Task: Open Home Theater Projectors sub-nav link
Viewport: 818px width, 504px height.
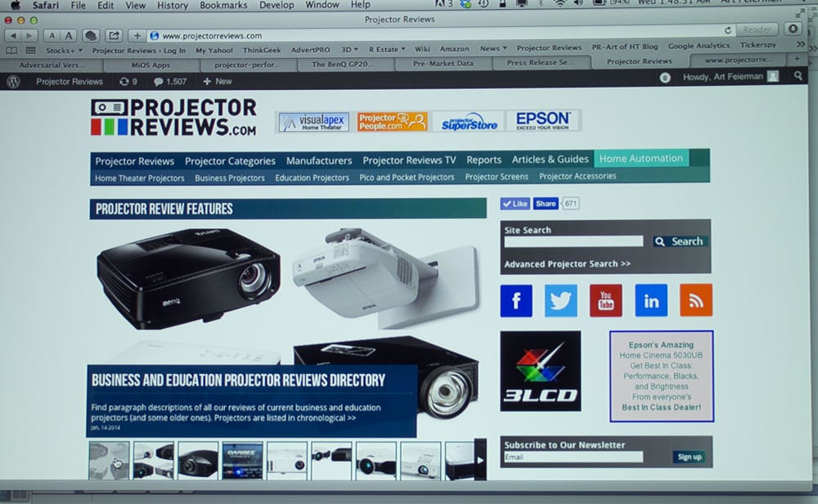Action: (x=139, y=178)
